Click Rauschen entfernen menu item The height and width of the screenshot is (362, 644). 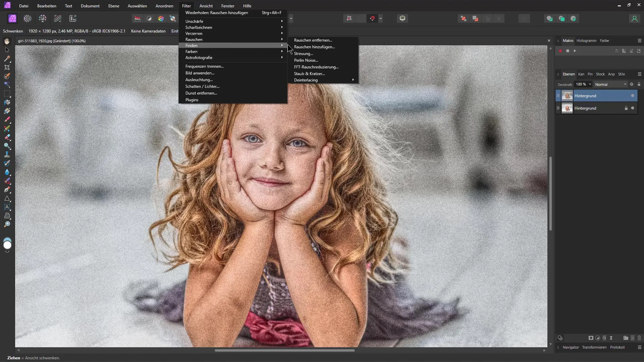(x=313, y=40)
